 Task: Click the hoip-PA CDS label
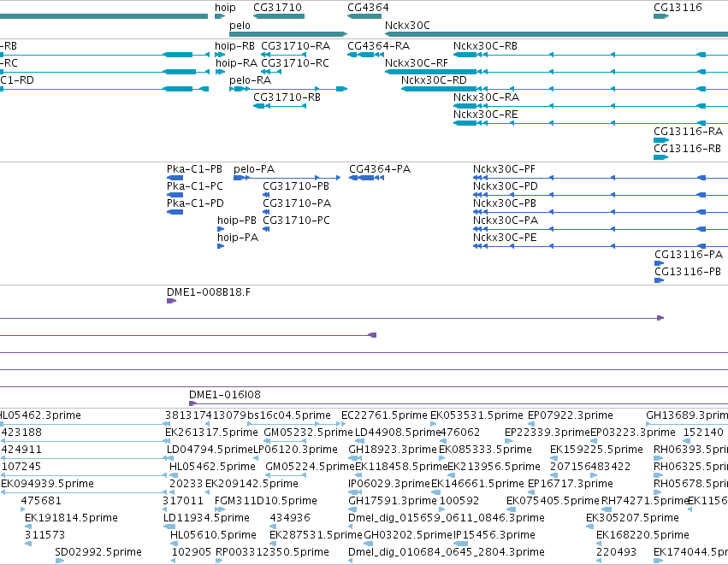[238, 238]
